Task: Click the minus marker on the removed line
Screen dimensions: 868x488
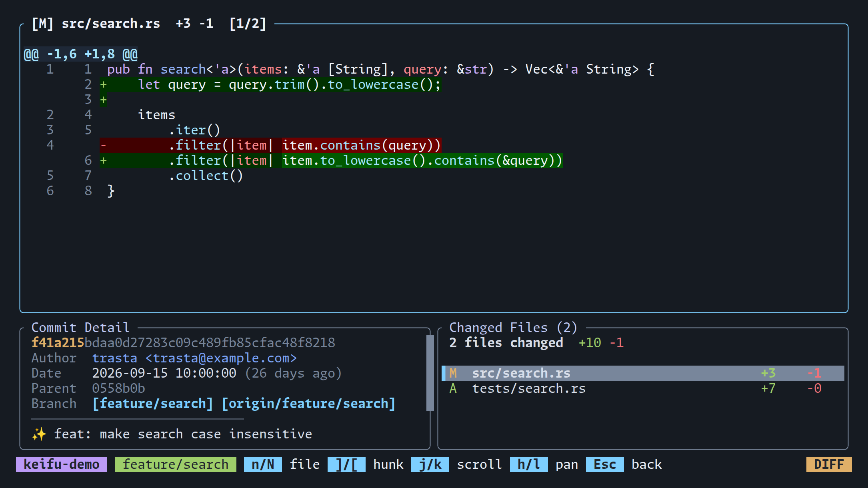Action: pos(104,145)
